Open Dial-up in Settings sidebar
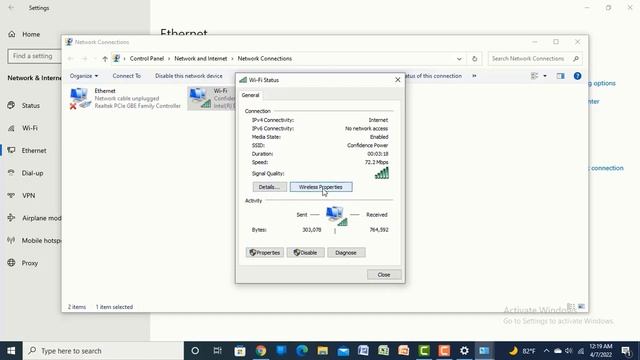Viewport: 640px width, 360px height. [31, 173]
